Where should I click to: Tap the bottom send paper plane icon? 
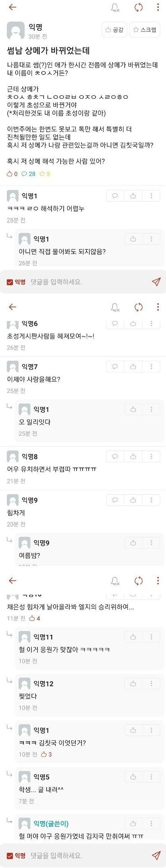click(x=156, y=856)
